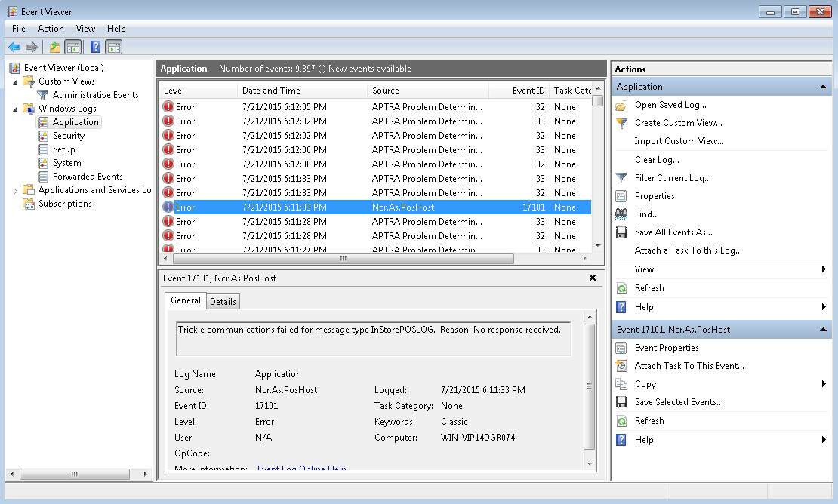The height and width of the screenshot is (504, 838).
Task: Toggle the show/hide action pane toolbar button
Action: click(x=113, y=47)
